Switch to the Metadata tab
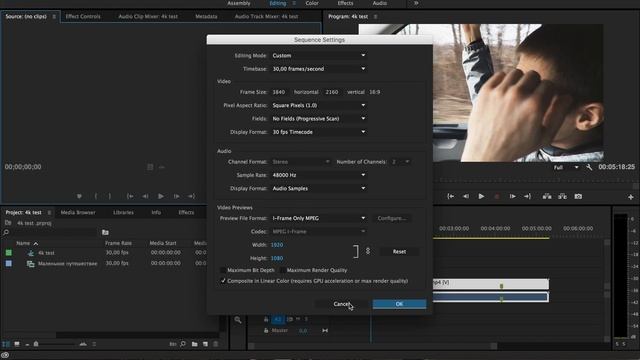Viewport: 640px width, 360px height. pos(206,16)
